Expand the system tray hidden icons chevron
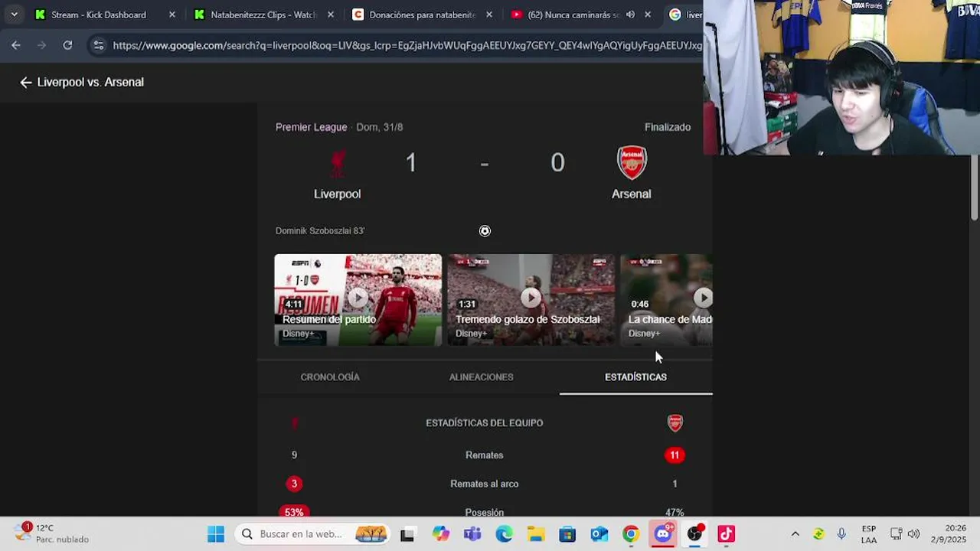 click(x=795, y=534)
